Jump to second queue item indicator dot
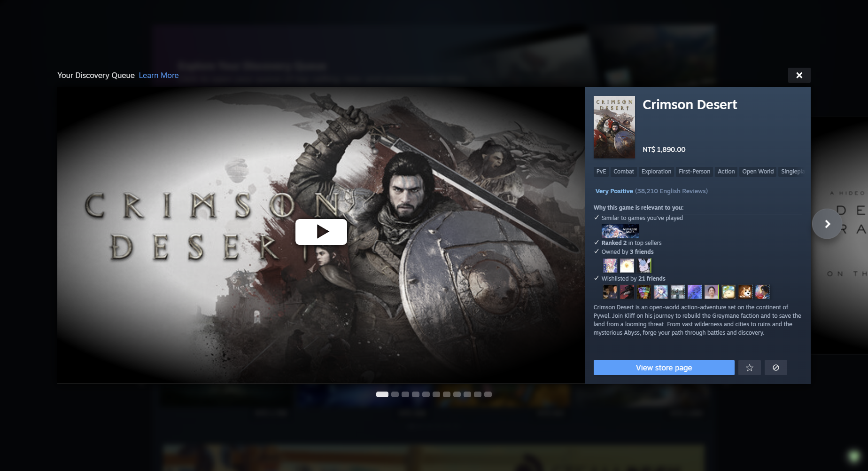 click(x=395, y=394)
